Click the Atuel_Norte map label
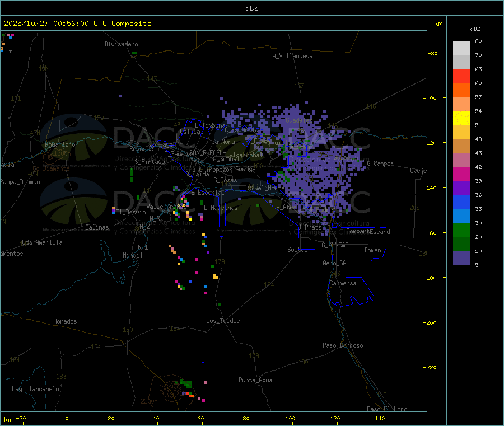Image resolution: width=504 pixels, height=426 pixels. click(x=266, y=188)
